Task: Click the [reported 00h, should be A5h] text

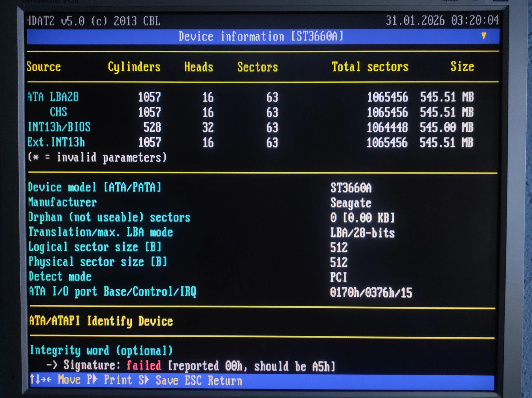Action: coord(251,366)
